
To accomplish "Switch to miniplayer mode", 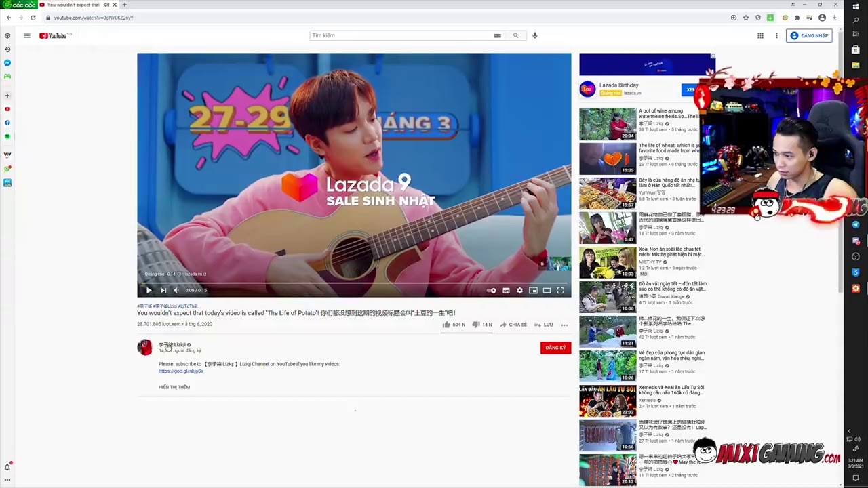I will point(533,290).
